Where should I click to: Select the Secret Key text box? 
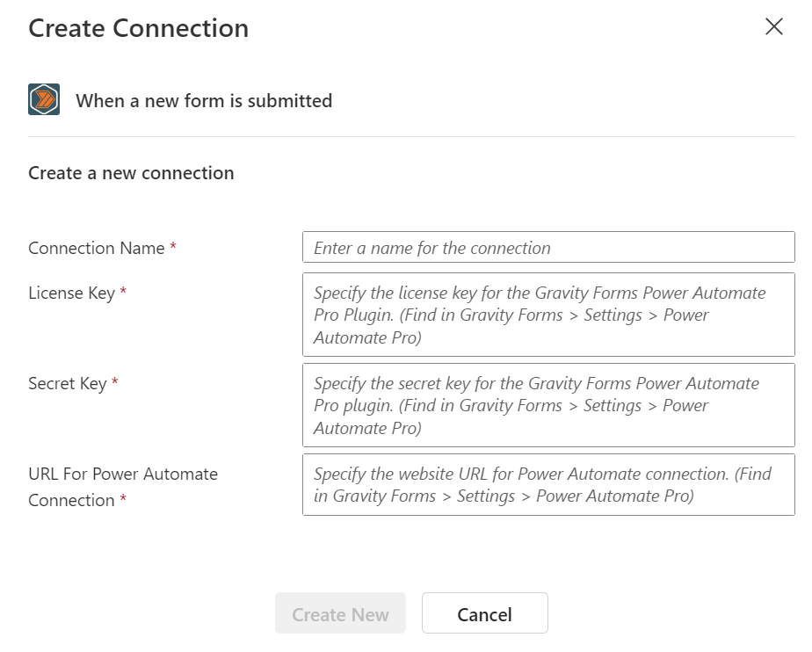[548, 405]
